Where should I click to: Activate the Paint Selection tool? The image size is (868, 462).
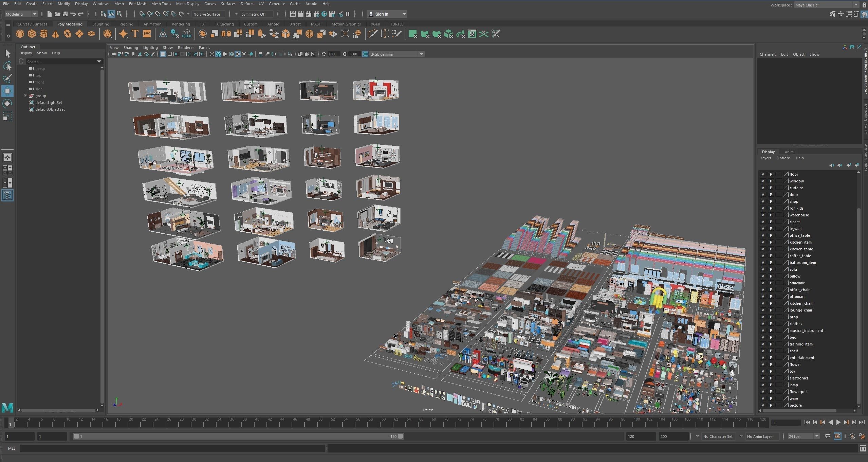tap(7, 78)
